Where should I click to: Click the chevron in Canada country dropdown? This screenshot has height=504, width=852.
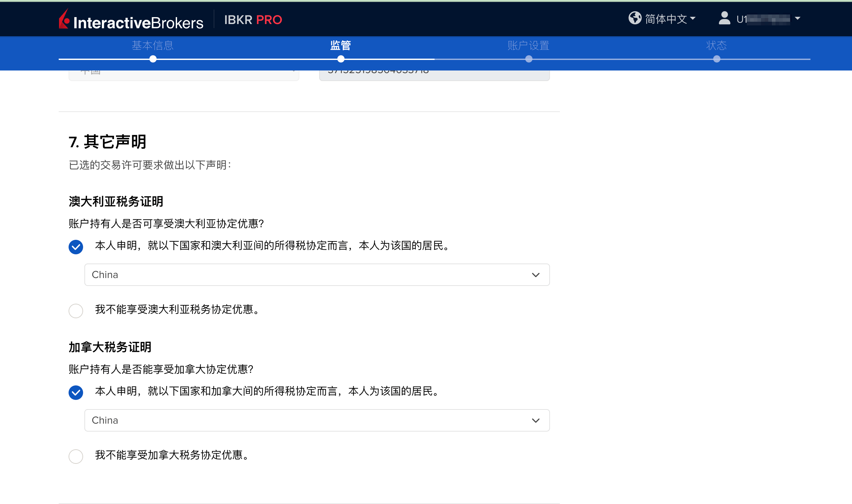pyautogui.click(x=535, y=421)
